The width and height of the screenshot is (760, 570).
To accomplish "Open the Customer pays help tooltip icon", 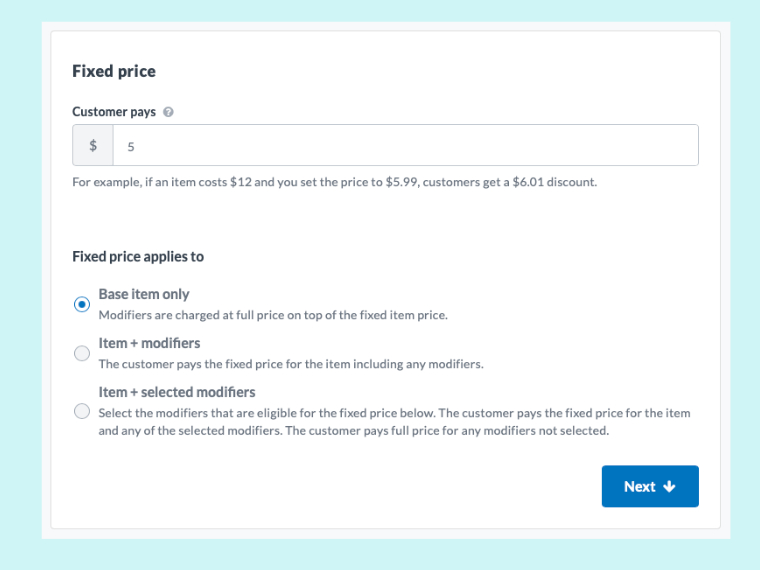I will 168,112.
